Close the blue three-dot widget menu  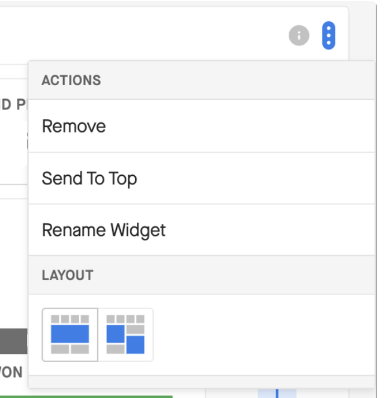[x=329, y=35]
